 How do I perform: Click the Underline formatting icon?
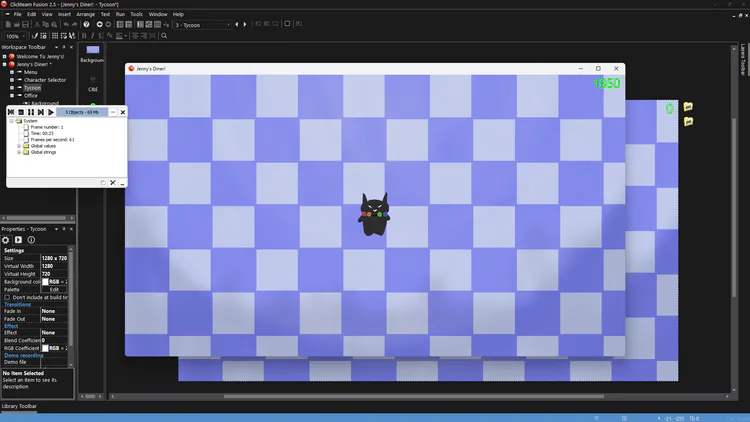click(x=100, y=36)
